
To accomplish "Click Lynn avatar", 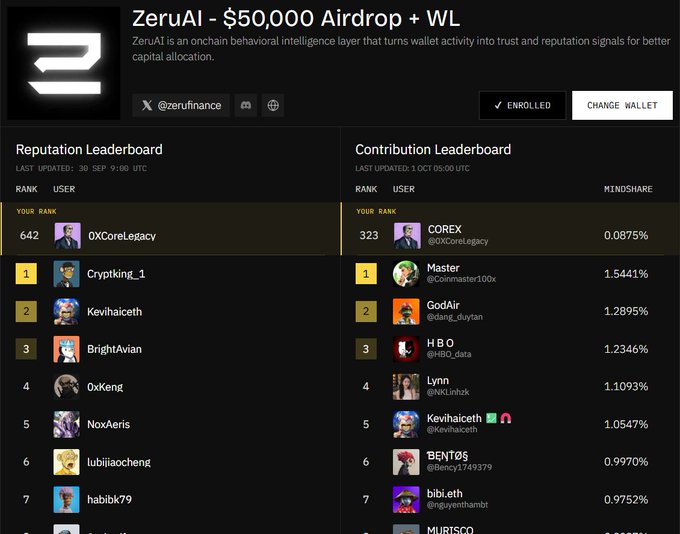I will click(406, 387).
